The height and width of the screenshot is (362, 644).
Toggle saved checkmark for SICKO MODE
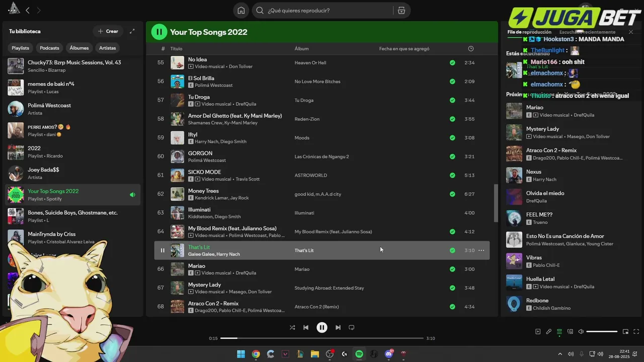tap(452, 175)
